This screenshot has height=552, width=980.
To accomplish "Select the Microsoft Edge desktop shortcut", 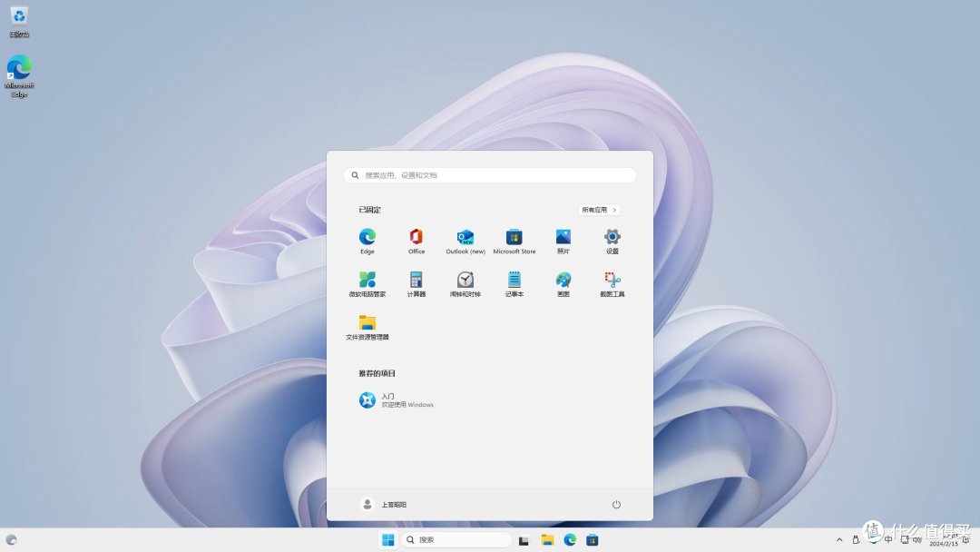I will pos(19,76).
